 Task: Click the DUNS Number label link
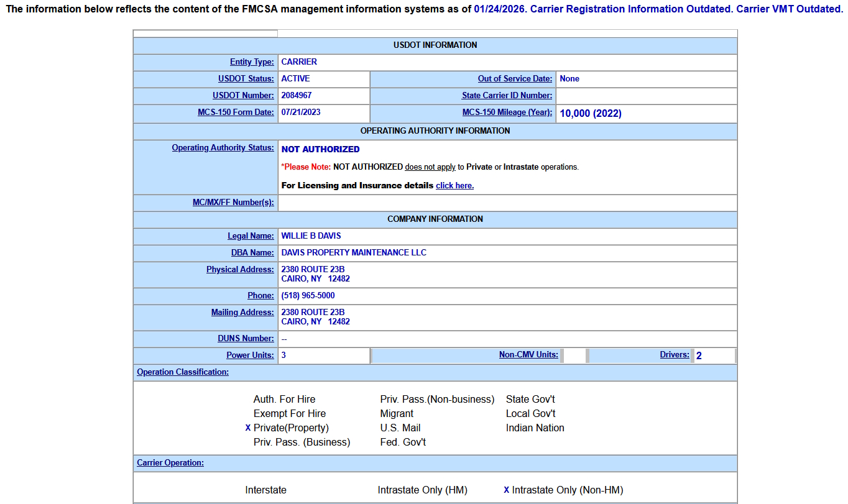pyautogui.click(x=246, y=339)
